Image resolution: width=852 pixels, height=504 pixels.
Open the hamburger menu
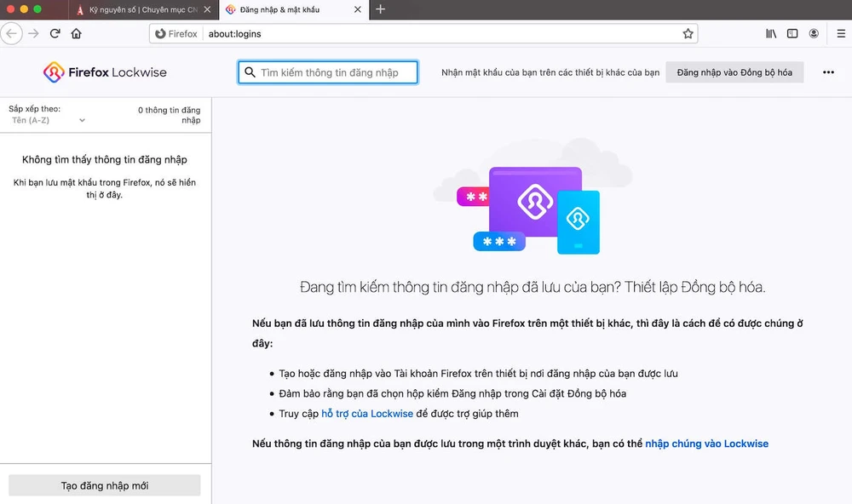tap(842, 33)
